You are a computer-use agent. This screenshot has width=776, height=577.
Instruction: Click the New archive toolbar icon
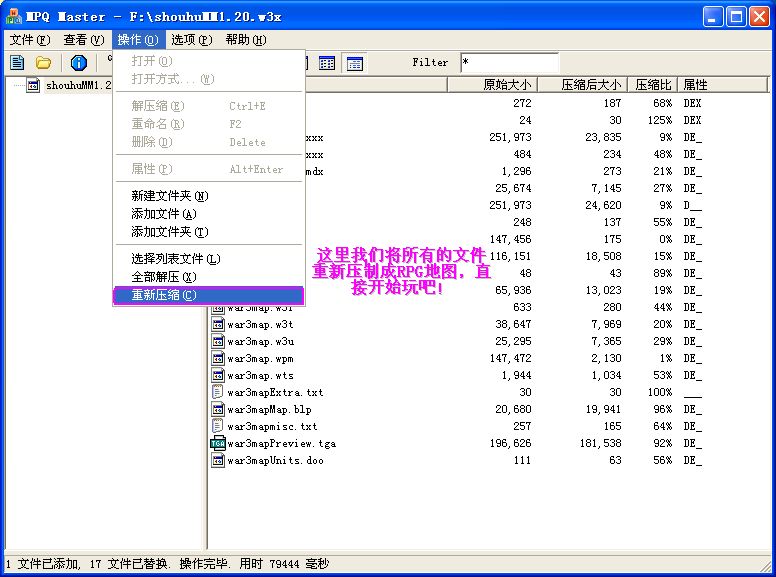(17, 63)
